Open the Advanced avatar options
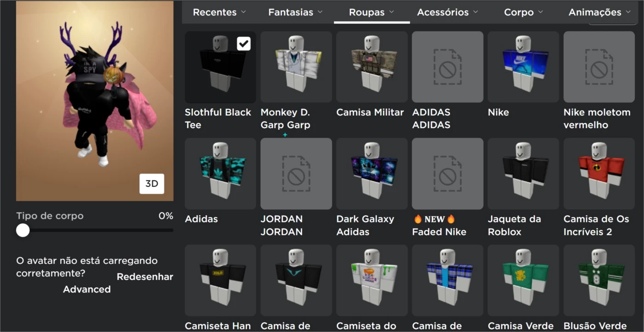Viewport: 644px width, 332px height. click(x=87, y=289)
